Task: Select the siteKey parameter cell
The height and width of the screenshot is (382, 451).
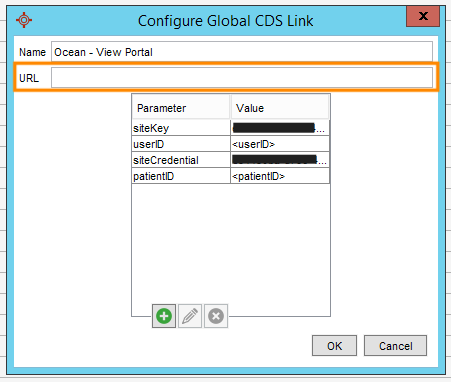Action: 181,128
